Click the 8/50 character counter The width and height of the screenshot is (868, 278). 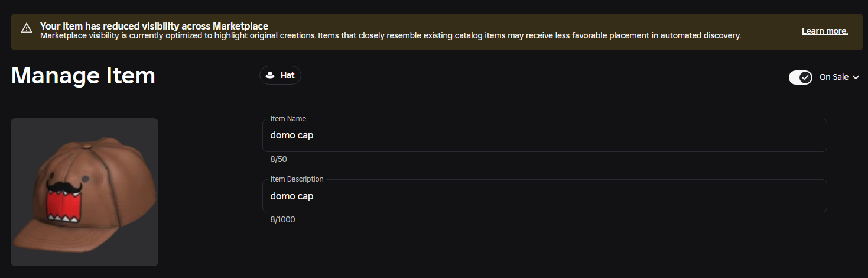coord(279,160)
